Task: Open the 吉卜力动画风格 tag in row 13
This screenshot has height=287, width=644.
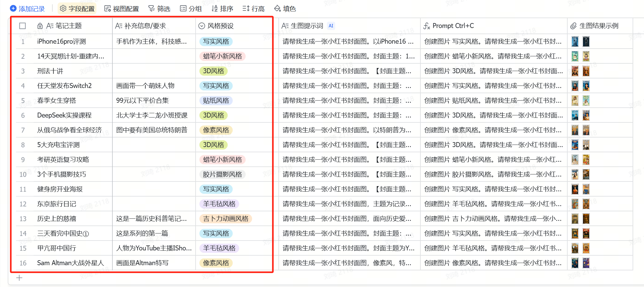Action: [x=225, y=219]
